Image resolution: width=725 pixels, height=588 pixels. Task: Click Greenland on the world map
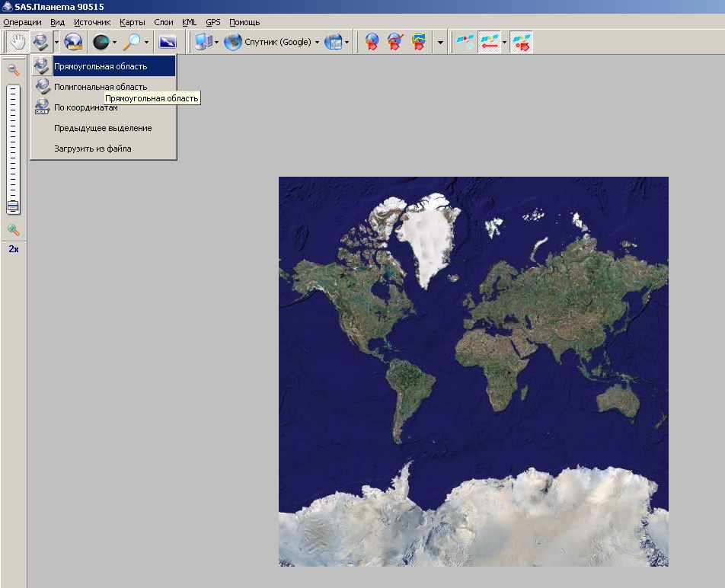429,234
